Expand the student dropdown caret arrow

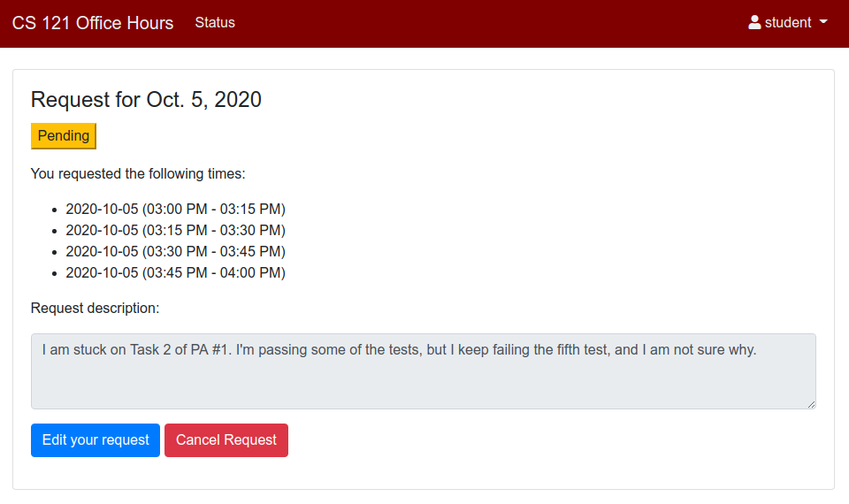(x=823, y=23)
